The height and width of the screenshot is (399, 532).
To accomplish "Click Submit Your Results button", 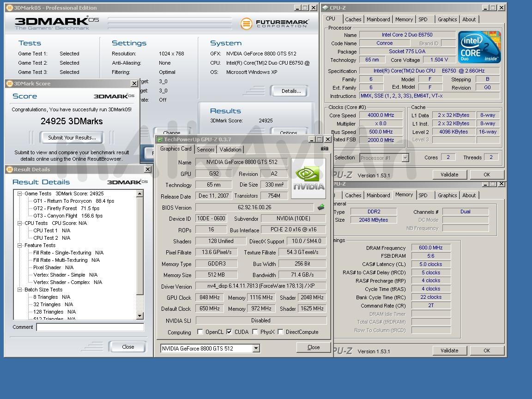I will click(x=72, y=138).
